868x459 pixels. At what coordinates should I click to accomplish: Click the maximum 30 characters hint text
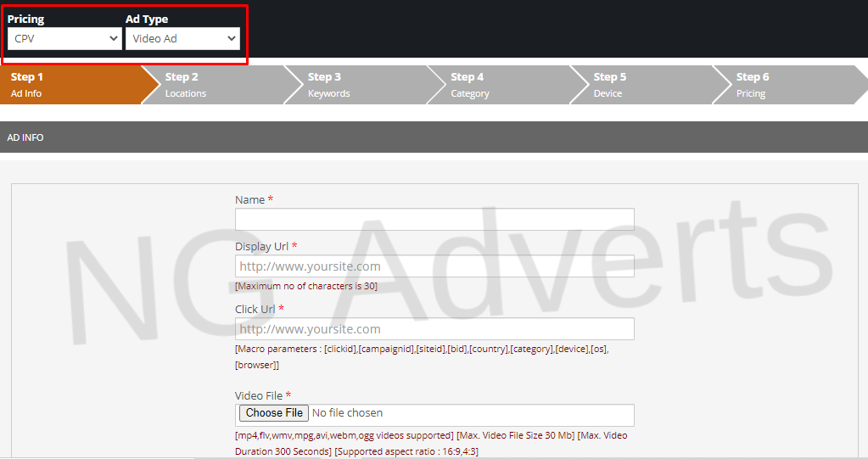(x=306, y=287)
